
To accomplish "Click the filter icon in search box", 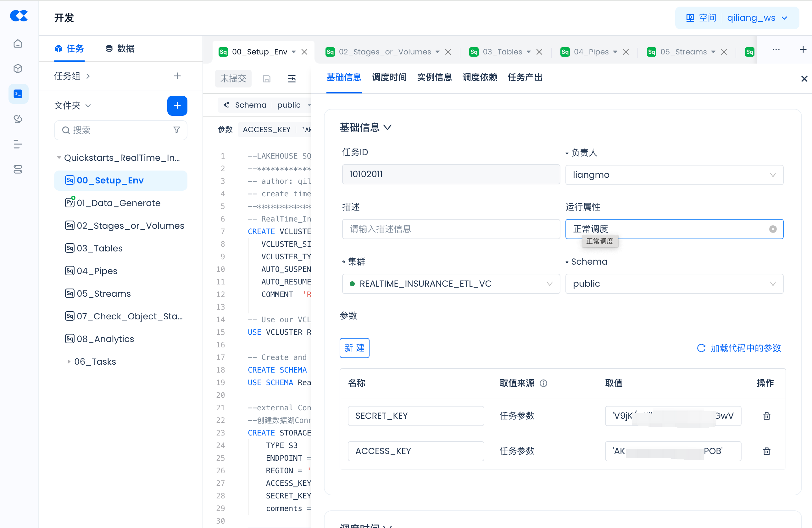I will 176,130.
